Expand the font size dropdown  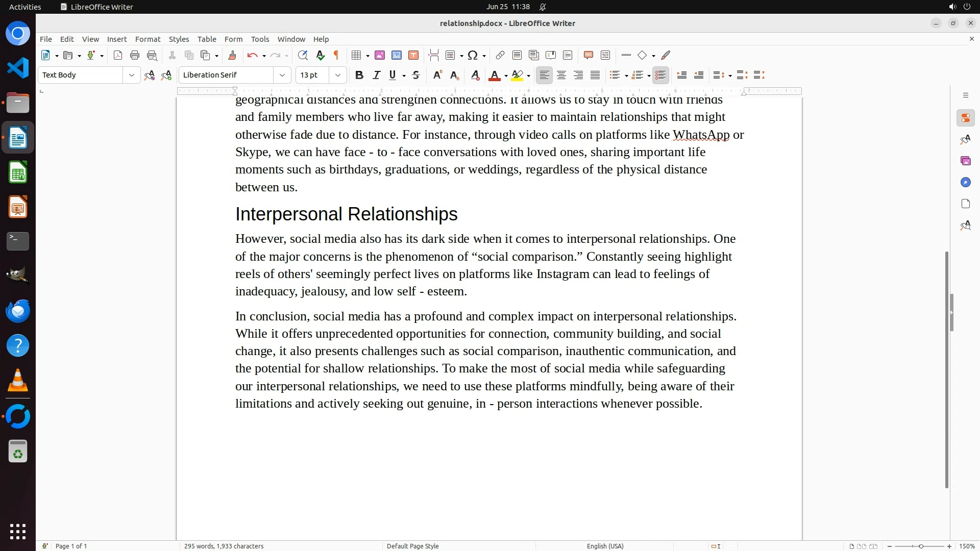coord(338,76)
